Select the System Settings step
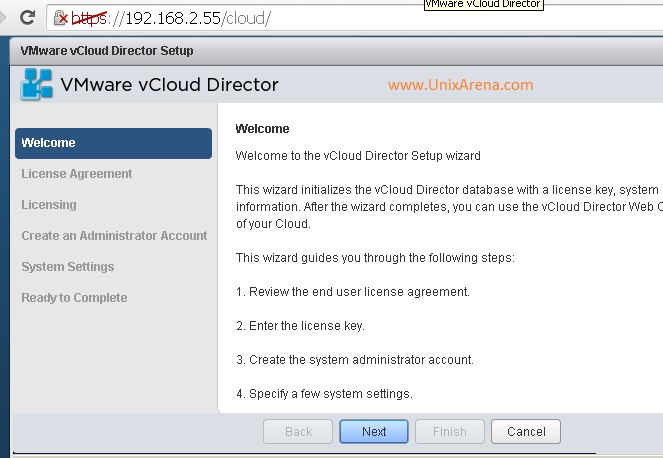Screen dimensions: 663x458 click(68, 266)
